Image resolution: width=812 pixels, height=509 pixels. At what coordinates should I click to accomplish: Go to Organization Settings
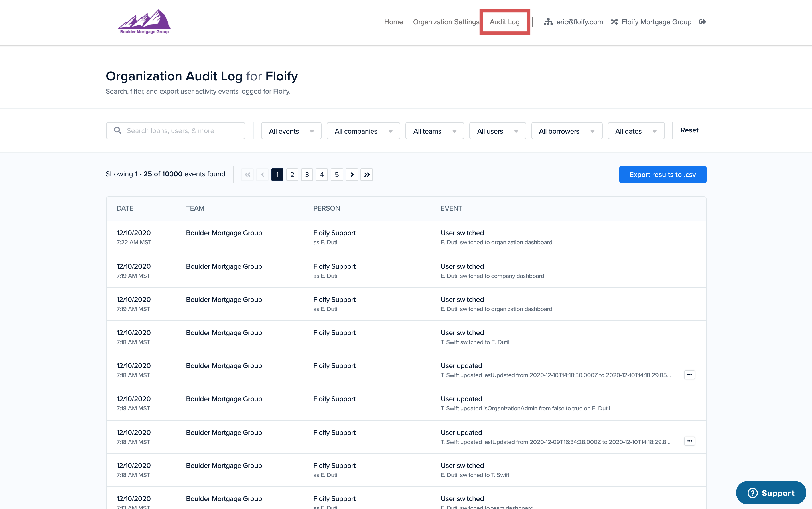point(446,22)
